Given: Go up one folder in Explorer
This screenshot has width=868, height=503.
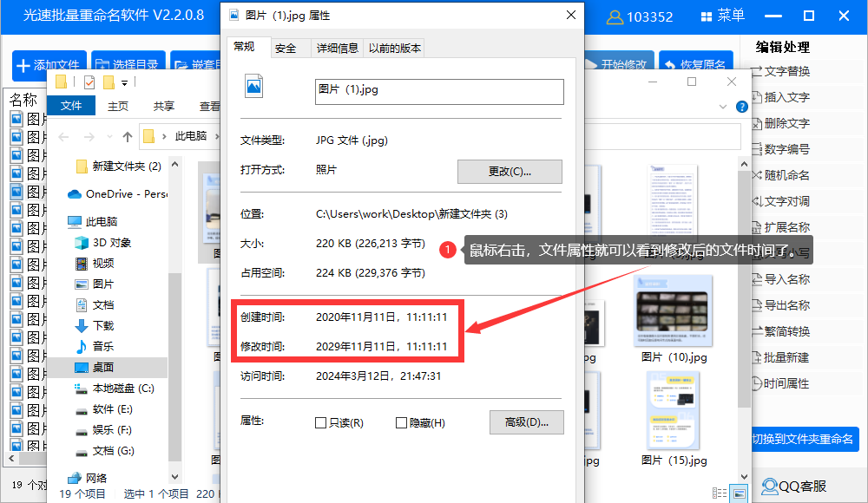Looking at the screenshot, I should [128, 137].
